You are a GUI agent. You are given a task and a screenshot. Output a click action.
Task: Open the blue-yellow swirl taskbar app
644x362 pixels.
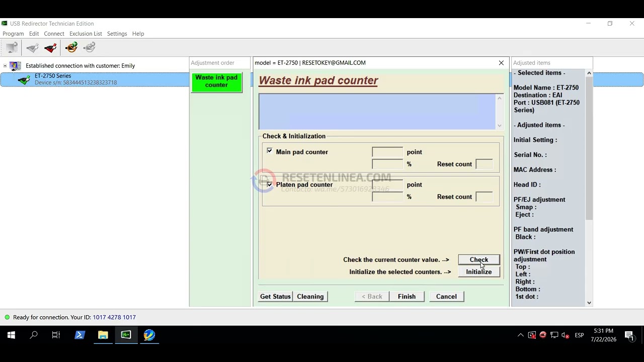(x=149, y=335)
